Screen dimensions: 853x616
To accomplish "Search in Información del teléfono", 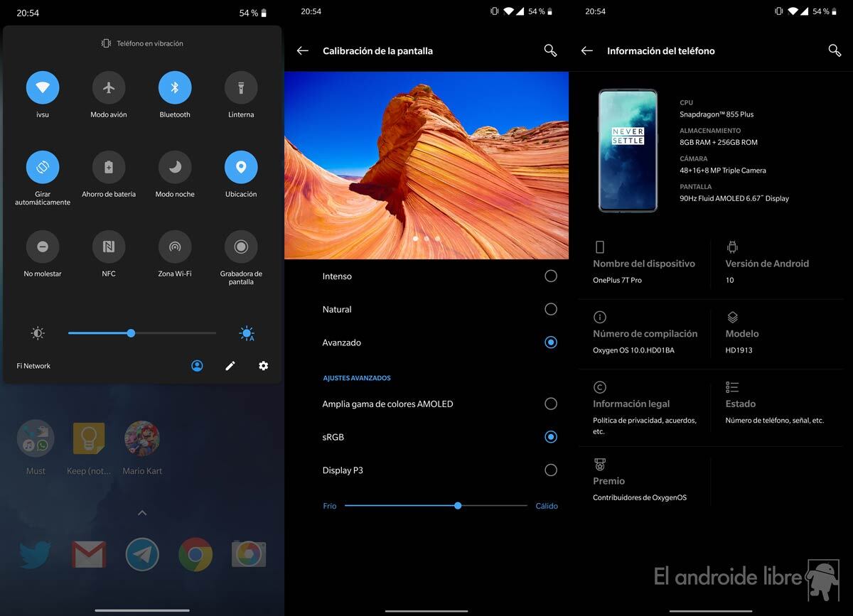I will (x=835, y=50).
